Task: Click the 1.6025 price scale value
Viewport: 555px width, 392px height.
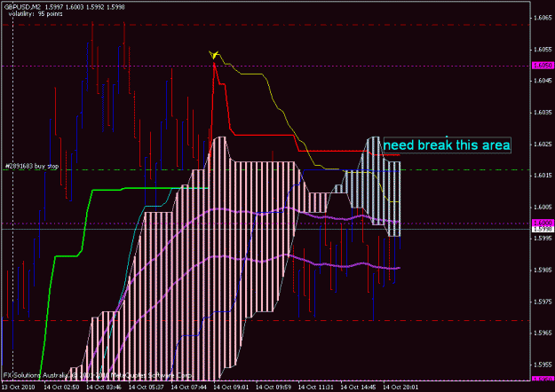Action: [543, 144]
